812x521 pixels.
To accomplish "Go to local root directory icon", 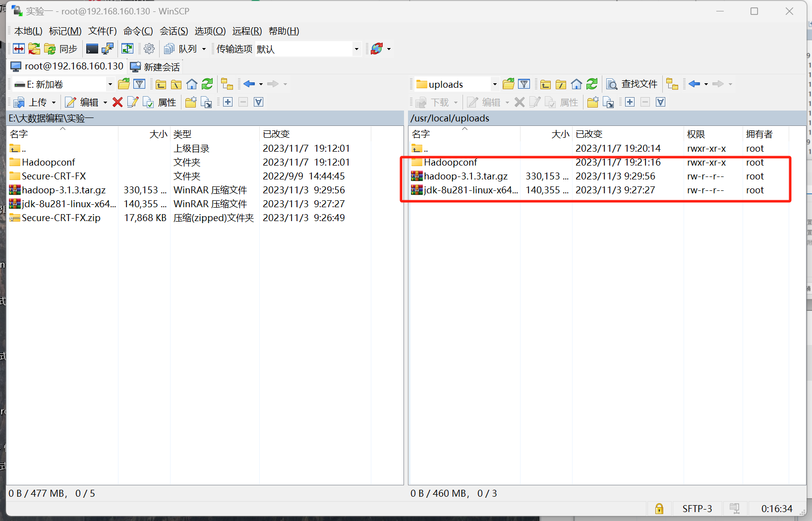I will click(176, 84).
